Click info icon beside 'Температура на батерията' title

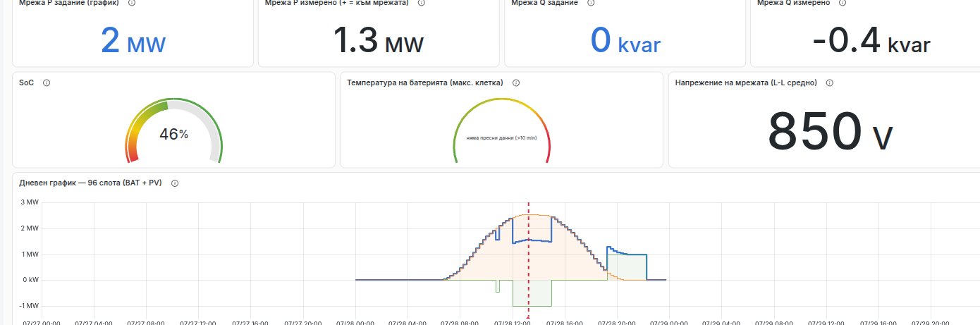point(516,82)
